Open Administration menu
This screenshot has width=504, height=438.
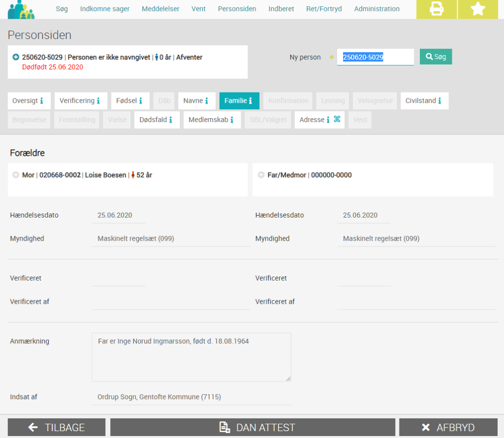coord(377,9)
